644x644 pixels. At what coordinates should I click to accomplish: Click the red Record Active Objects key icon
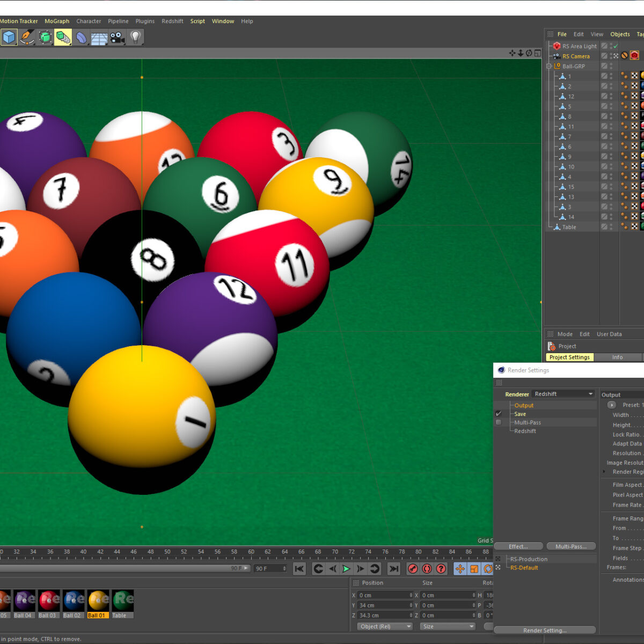413,568
